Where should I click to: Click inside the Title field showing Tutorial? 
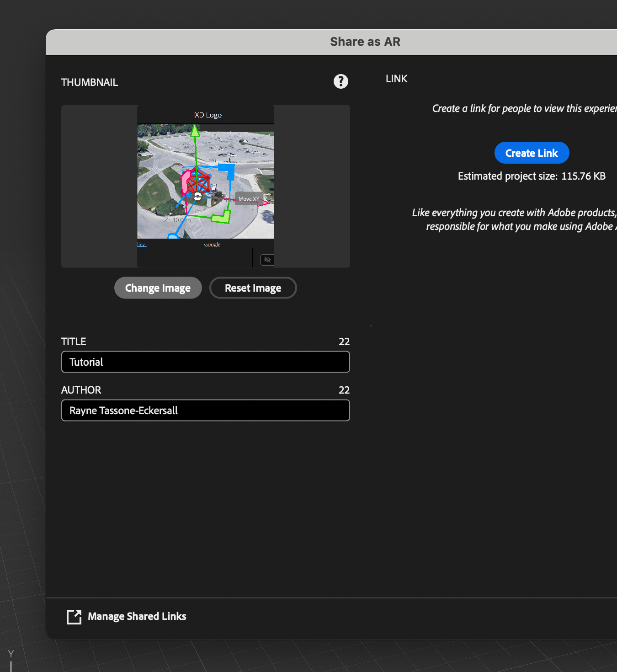tap(205, 362)
